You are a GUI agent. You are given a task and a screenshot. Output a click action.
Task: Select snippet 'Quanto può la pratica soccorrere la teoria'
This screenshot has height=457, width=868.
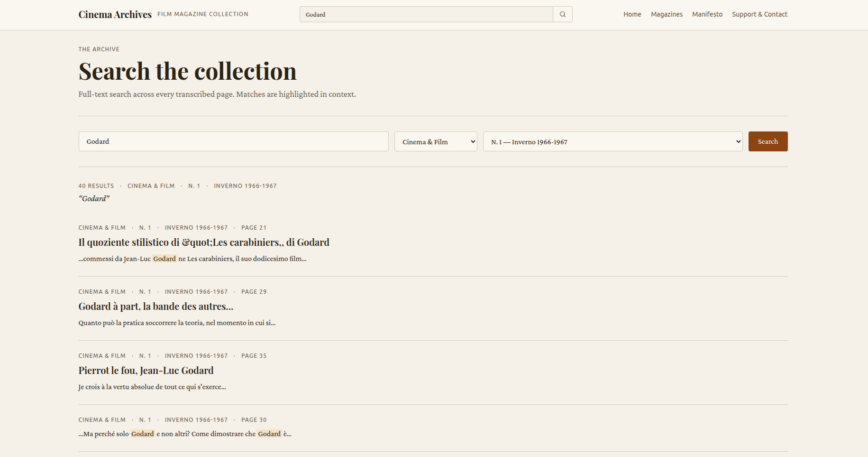pos(177,323)
